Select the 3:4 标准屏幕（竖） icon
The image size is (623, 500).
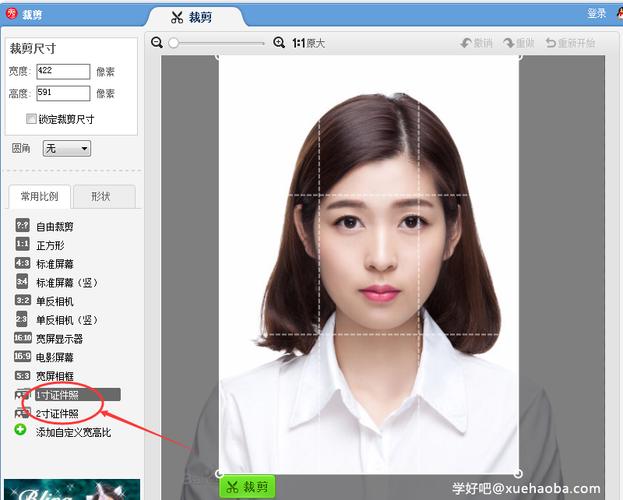[22, 281]
